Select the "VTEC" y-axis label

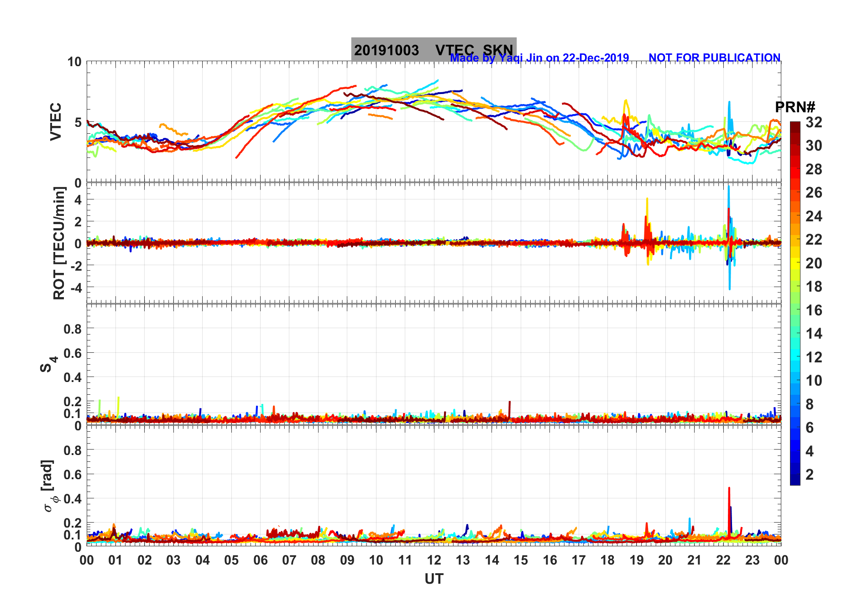(56, 122)
